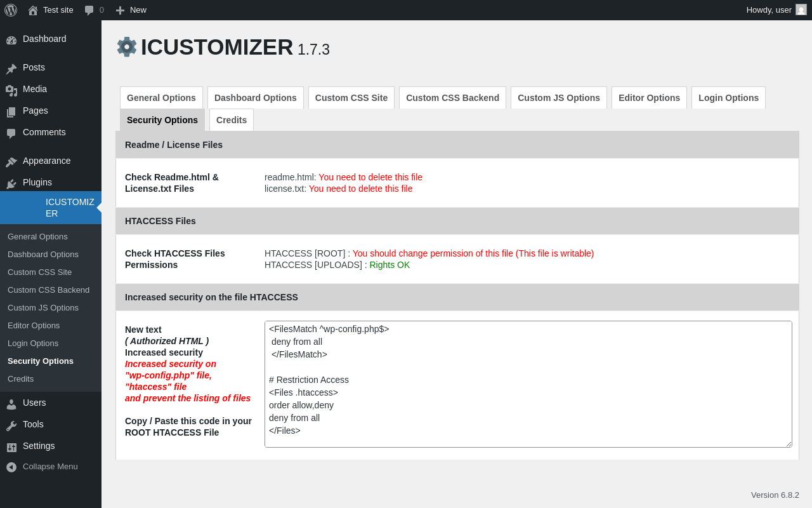The height and width of the screenshot is (508, 812).
Task: Open Login Options in sidebar submenu
Action: tap(33, 343)
